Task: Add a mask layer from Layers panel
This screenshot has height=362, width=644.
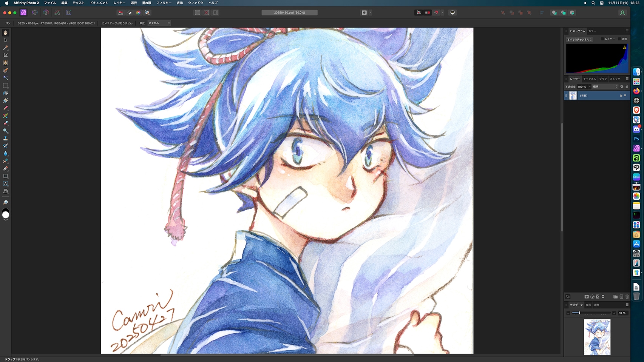Action: tap(587, 297)
